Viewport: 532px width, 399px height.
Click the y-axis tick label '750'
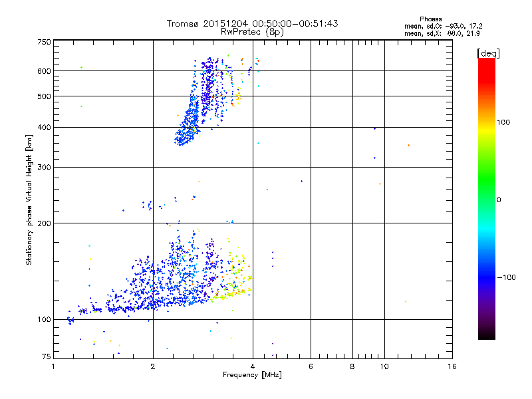pos(44,42)
